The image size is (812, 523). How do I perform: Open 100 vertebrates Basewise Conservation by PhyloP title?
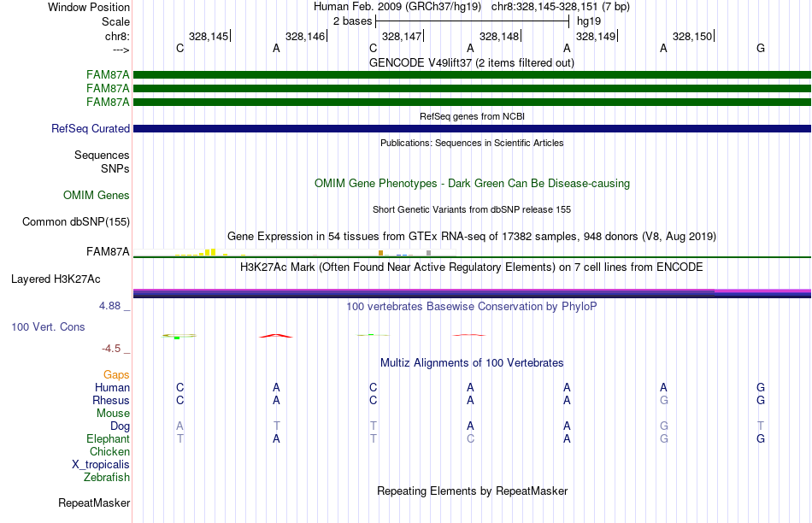tap(471, 307)
